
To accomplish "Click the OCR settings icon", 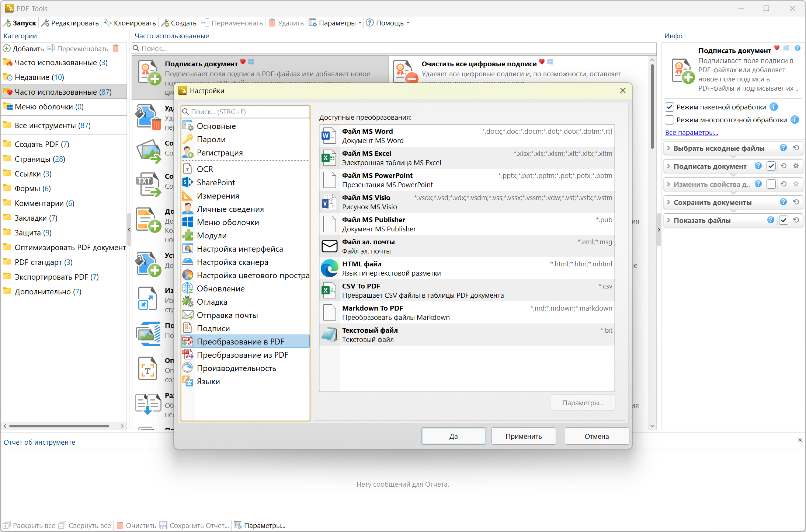I will (188, 169).
